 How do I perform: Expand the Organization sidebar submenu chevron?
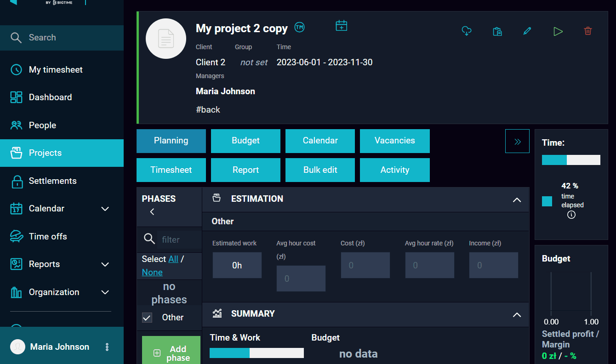(x=105, y=292)
